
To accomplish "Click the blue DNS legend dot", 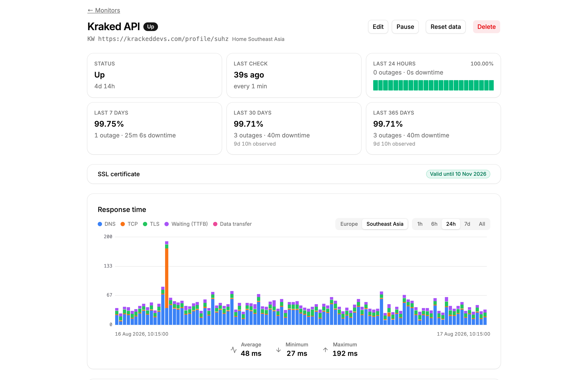I will pos(100,224).
